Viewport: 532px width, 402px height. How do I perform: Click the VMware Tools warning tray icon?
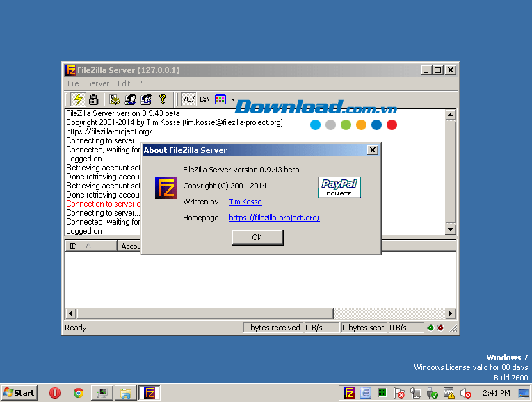coord(449,393)
